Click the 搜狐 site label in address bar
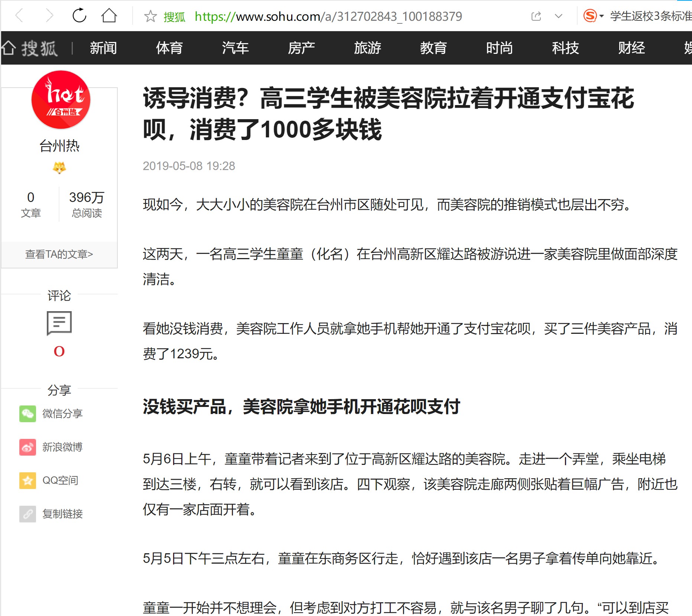 coord(174,17)
